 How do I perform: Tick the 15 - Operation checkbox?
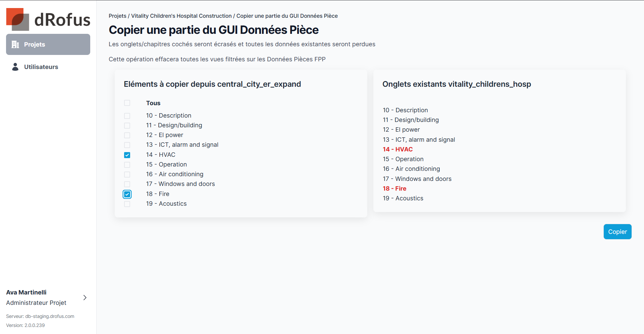pyautogui.click(x=127, y=165)
